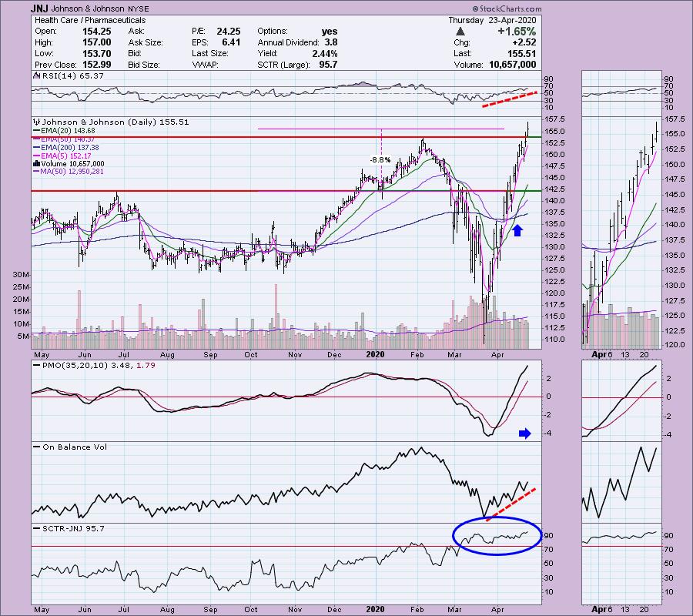693x616 pixels.
Task: Click the P/E value 24.25
Action: pos(229,32)
